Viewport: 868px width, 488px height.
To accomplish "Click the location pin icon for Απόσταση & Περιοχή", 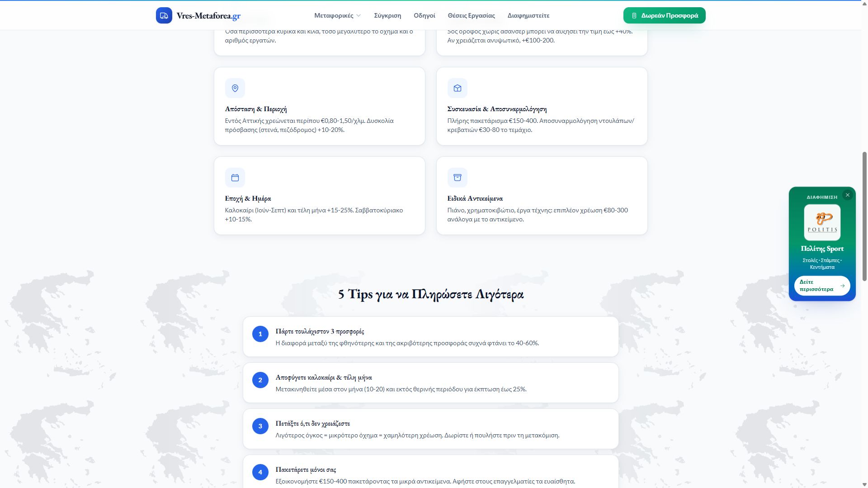I will point(235,88).
